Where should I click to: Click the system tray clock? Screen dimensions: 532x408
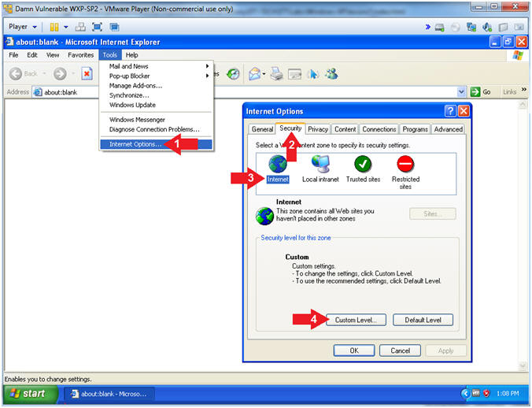coord(508,393)
